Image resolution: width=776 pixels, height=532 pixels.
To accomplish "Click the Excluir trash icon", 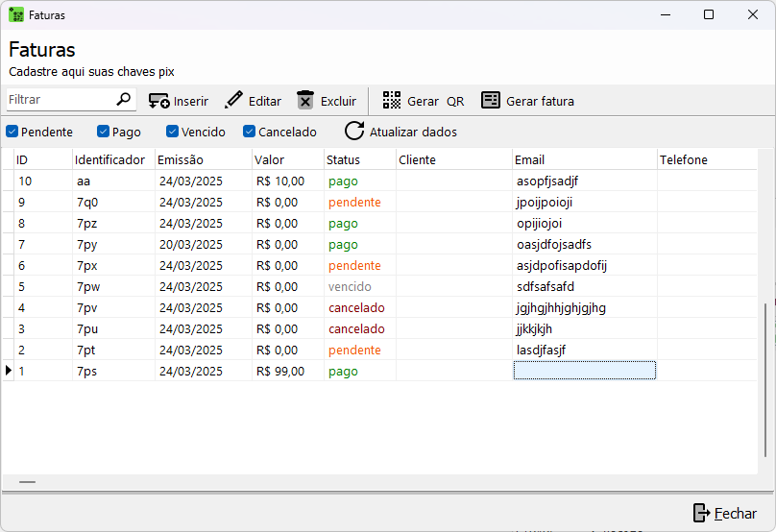I will 305,101.
